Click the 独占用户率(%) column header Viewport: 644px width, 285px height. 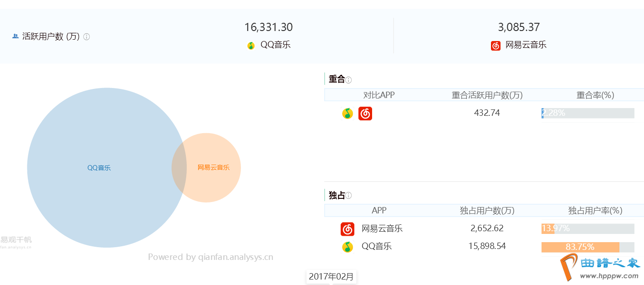point(595,211)
